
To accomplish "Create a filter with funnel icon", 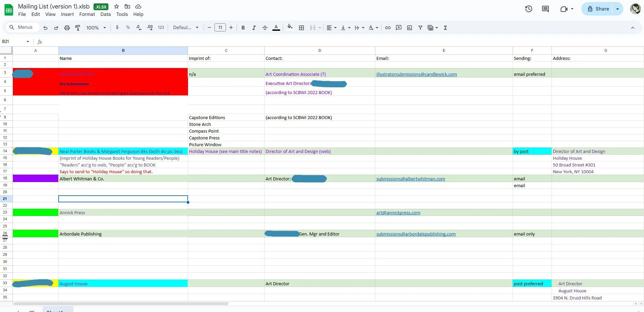I will click(x=420, y=28).
